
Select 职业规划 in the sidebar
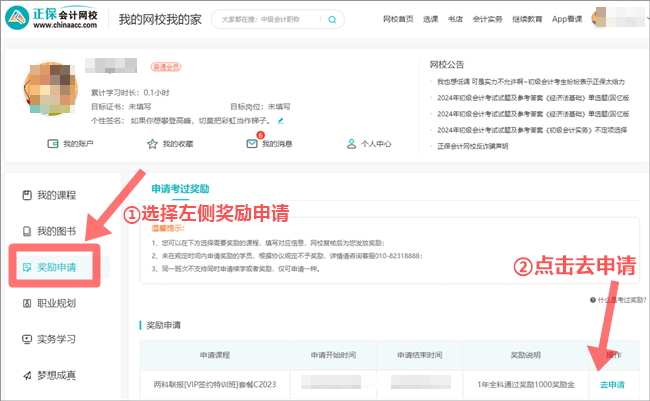[49, 303]
